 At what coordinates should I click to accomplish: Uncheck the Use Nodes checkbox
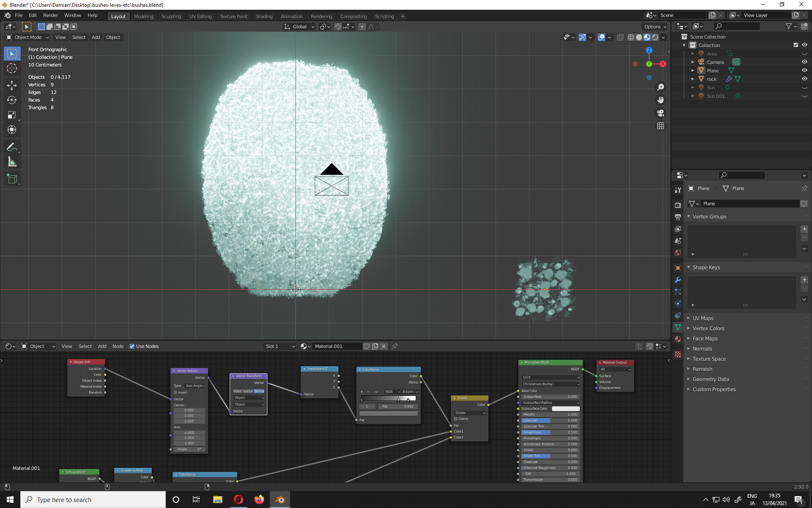pyautogui.click(x=132, y=346)
